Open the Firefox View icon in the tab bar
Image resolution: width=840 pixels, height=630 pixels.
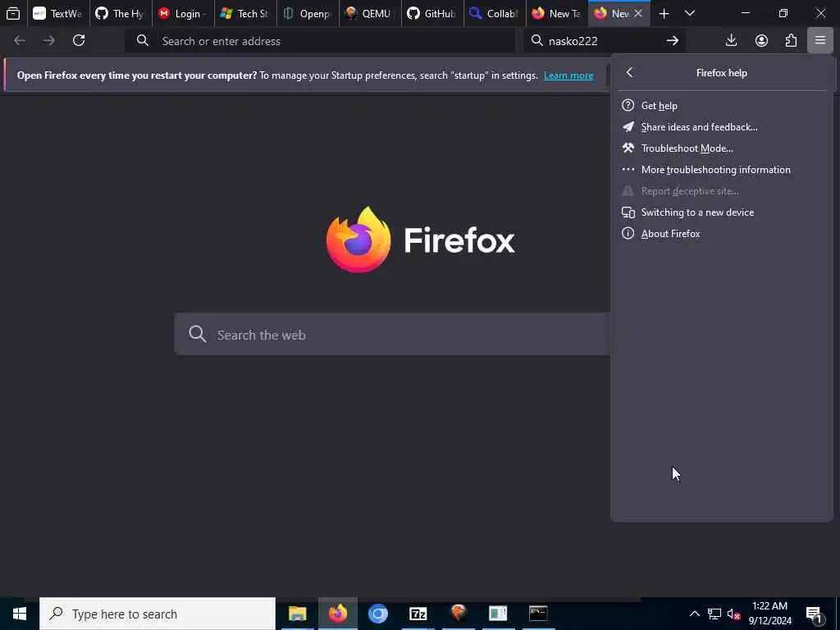point(13,13)
